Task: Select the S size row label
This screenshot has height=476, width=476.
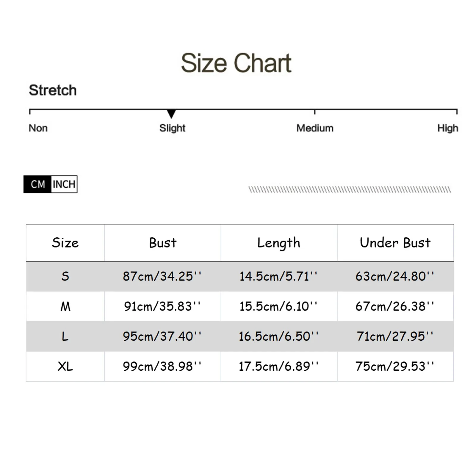Action: pos(65,276)
